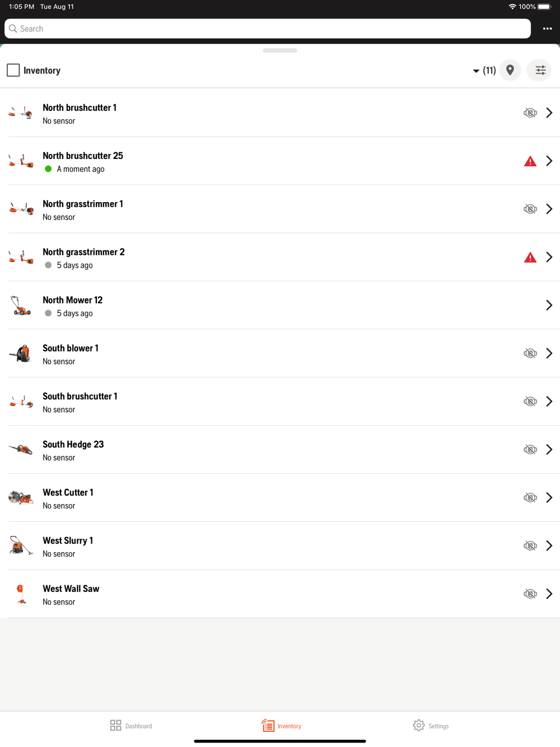This screenshot has height=747, width=560.
Task: Click no-sensor icon for North brushcutter 1
Action: pos(530,113)
